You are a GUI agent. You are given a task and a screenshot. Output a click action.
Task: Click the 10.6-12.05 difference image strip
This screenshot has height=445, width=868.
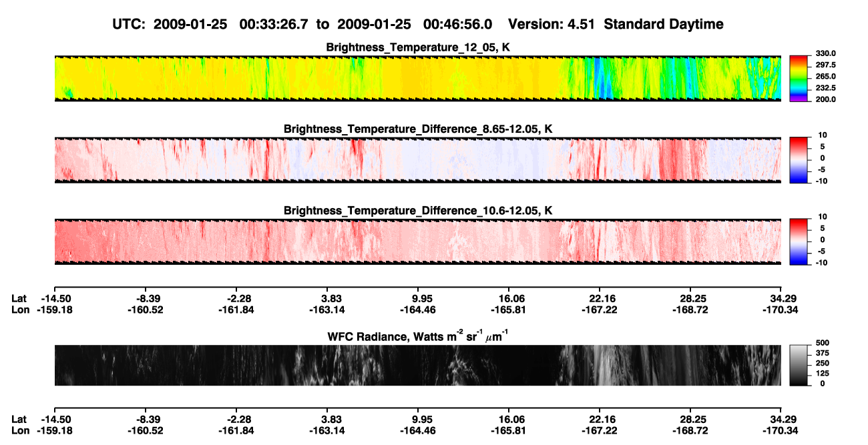coord(418,242)
